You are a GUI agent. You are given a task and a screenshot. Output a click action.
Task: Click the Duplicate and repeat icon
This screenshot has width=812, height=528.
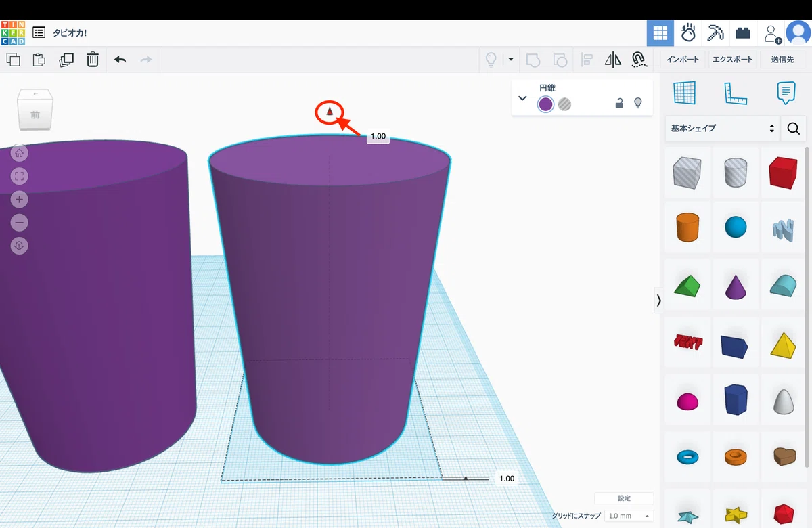[x=66, y=60]
